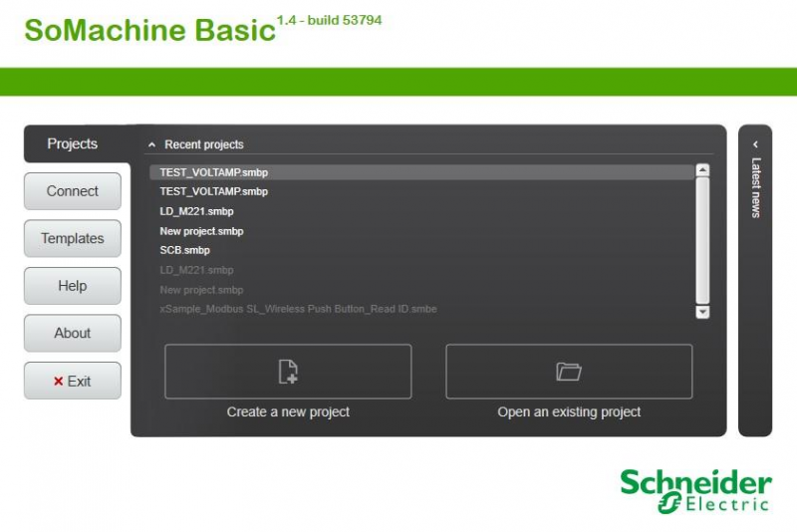Select the dimmed LD_M221.smbp entry
Viewport: 797px width, 532px height.
point(196,270)
